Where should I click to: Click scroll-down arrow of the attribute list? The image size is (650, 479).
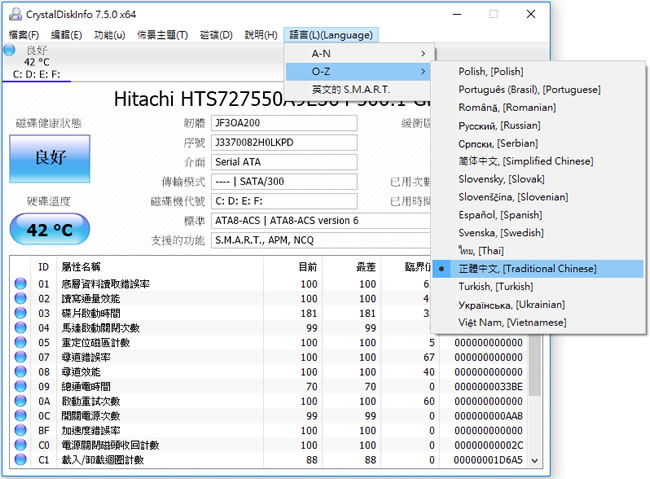tap(535, 460)
